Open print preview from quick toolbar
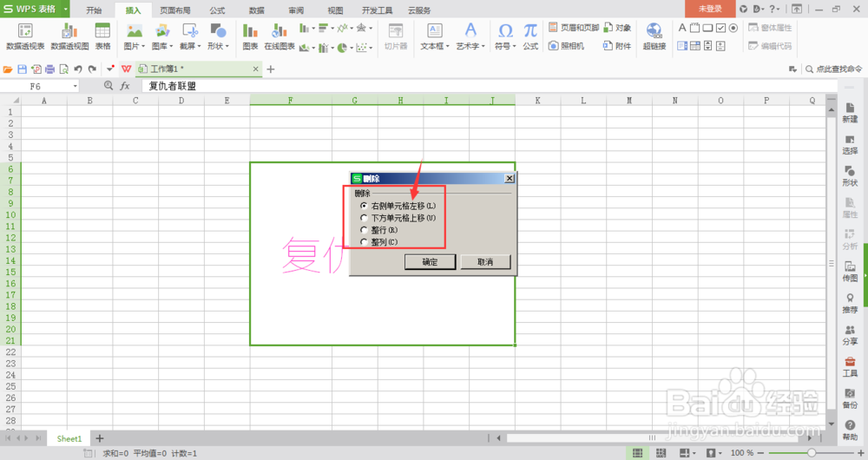868x460 pixels. [x=63, y=69]
